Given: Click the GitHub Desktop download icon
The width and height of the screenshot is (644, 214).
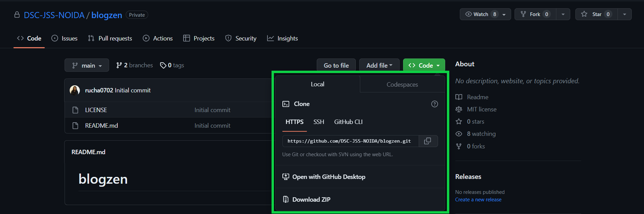Looking at the screenshot, I should (x=286, y=177).
